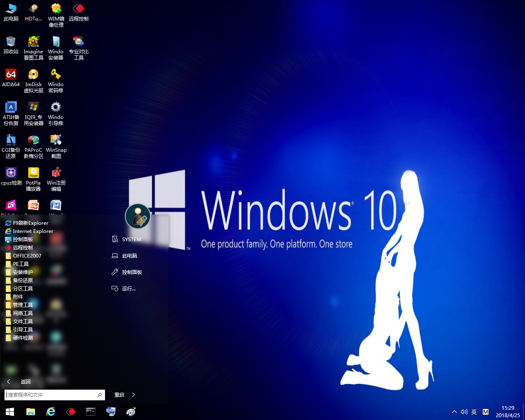Image resolution: width=525 pixels, height=420 pixels.
Task: Open cpuz检测 desktop icon
Action: [11, 177]
